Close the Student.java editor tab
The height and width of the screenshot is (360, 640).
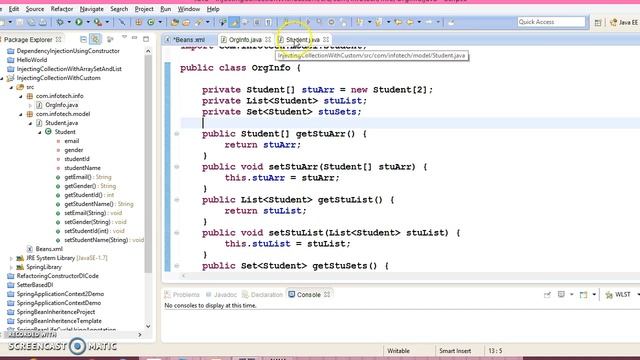(x=326, y=40)
